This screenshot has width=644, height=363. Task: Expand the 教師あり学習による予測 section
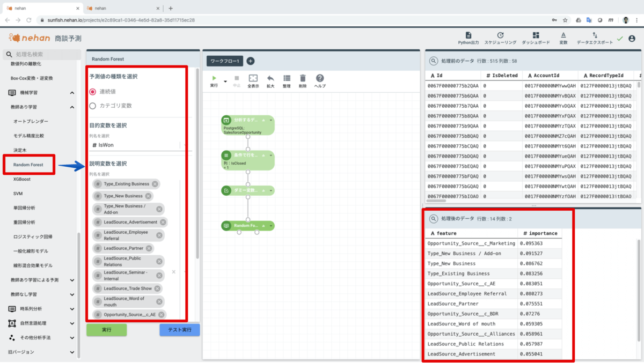pos(72,280)
